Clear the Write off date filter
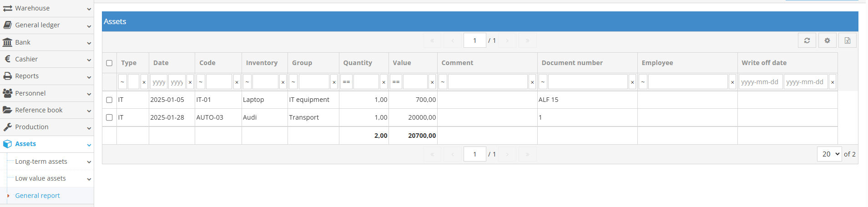Viewport: 868px width, 207px height. (x=833, y=82)
